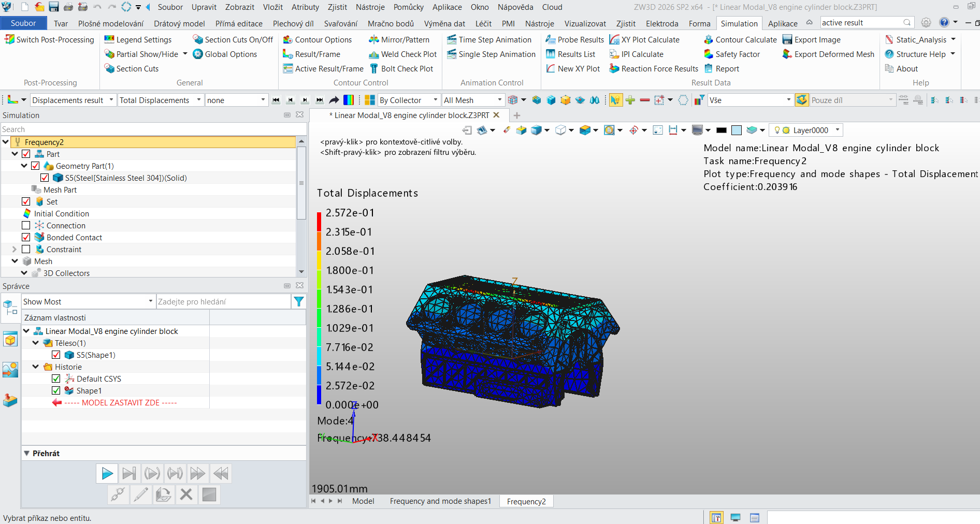Click Single Step Animation
980x524 pixels.
pyautogui.click(x=491, y=54)
